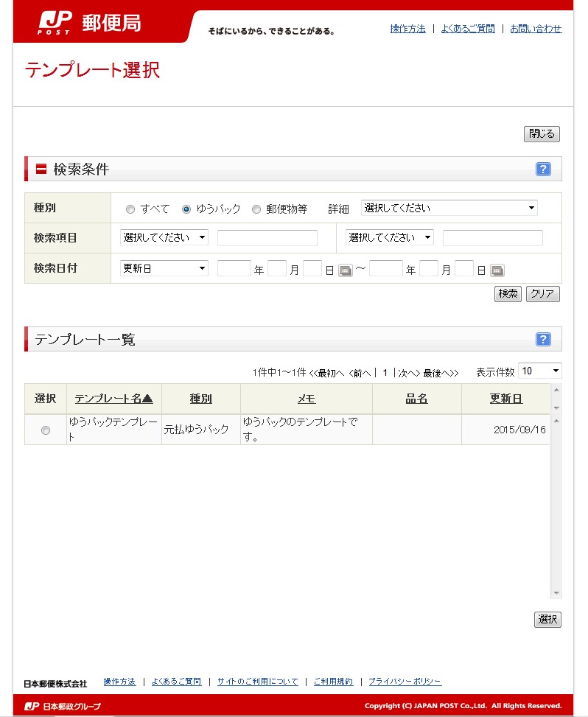Open the 詳細 dropdown
588x717 pixels.
tap(449, 208)
